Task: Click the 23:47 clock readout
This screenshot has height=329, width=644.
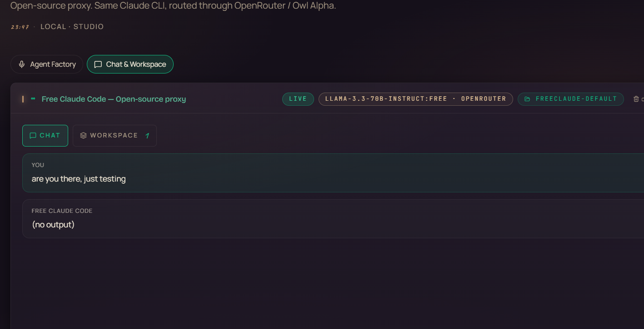Action: pyautogui.click(x=20, y=27)
